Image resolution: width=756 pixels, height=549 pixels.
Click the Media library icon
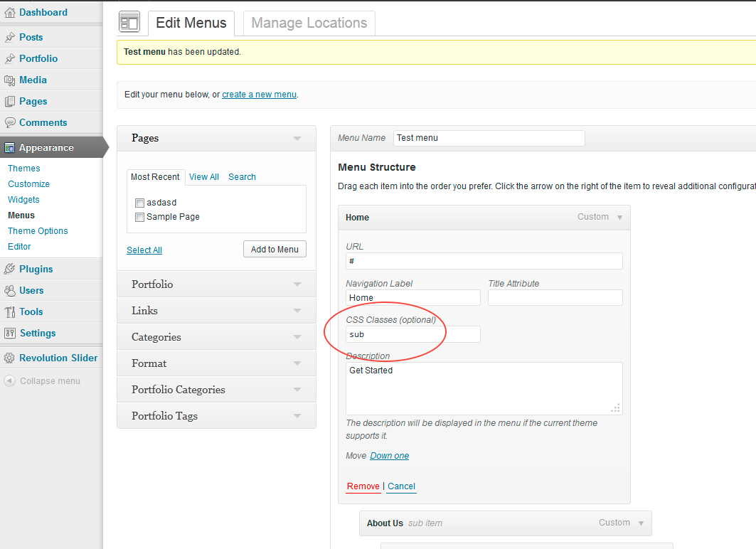click(x=9, y=80)
